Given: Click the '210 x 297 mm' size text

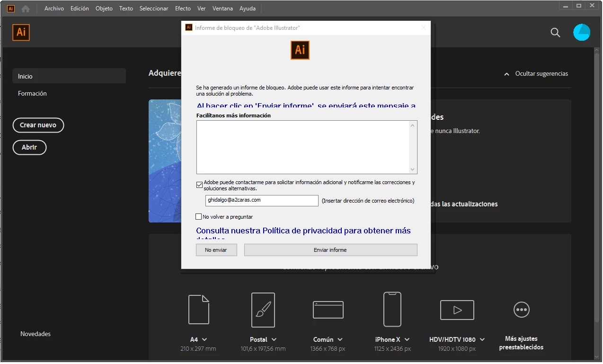Looking at the screenshot, I should pos(198,349).
